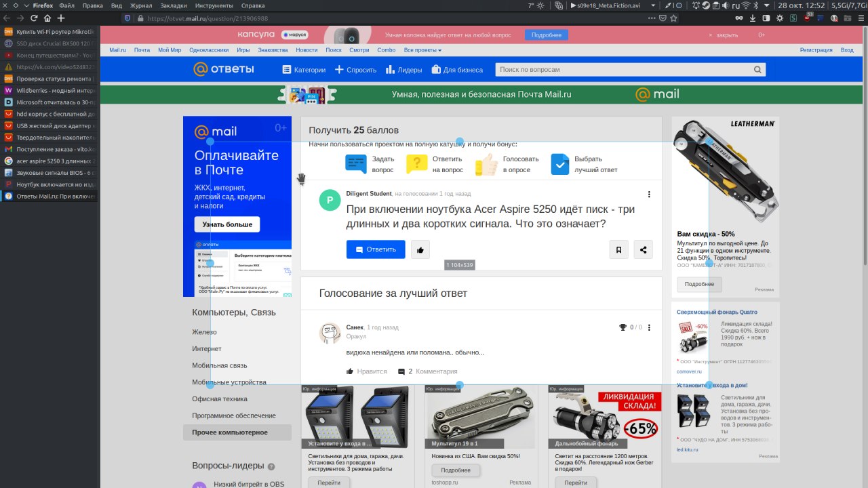Open 'Программное обеспечение' category
Image resolution: width=868 pixels, height=488 pixels.
(234, 415)
